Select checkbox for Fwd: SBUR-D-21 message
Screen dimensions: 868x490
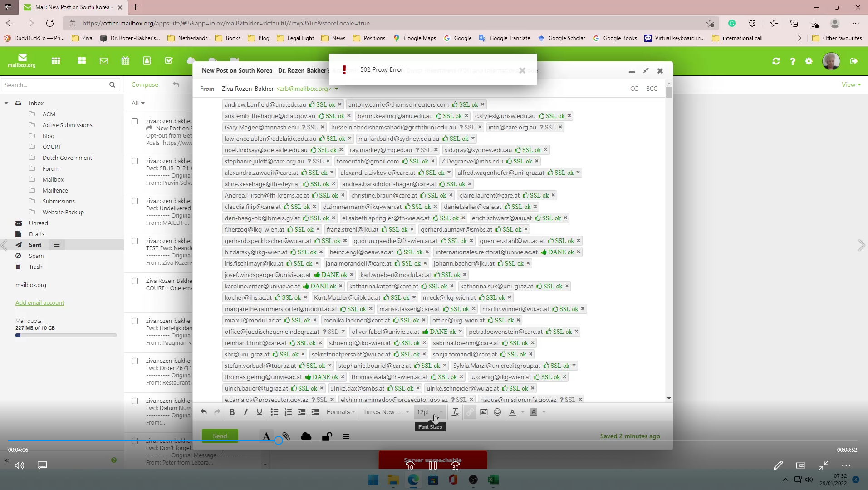click(135, 161)
